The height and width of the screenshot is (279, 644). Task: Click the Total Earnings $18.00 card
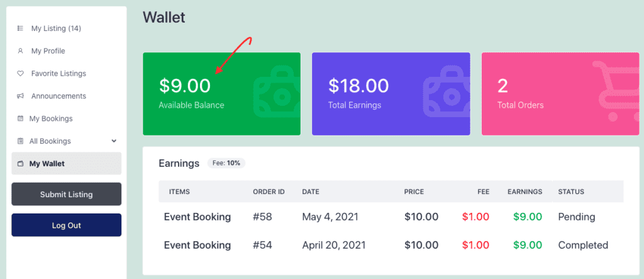coord(391,94)
